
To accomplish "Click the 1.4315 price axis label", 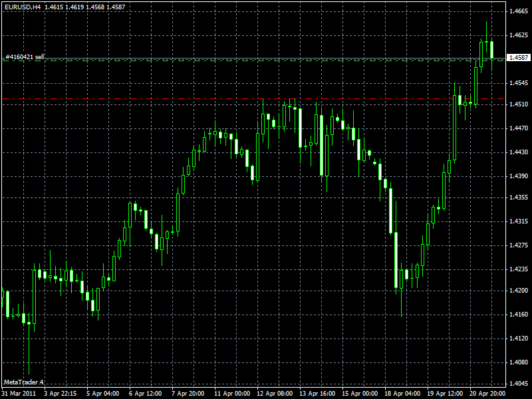I will pos(519,221).
